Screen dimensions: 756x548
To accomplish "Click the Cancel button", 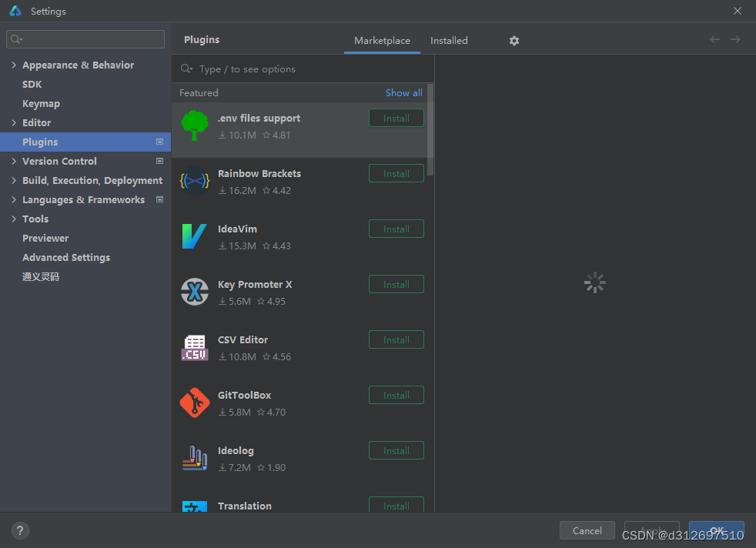I will pyautogui.click(x=587, y=530).
